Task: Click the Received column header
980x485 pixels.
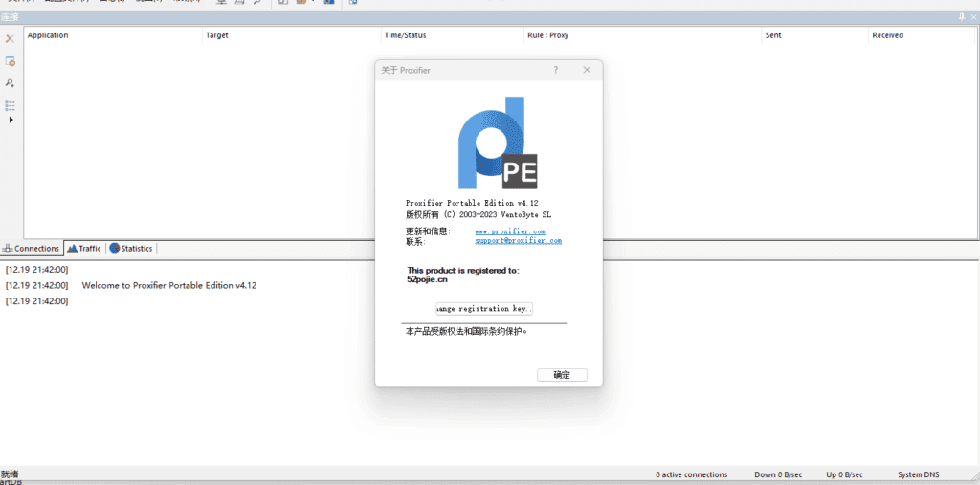Action: point(924,35)
